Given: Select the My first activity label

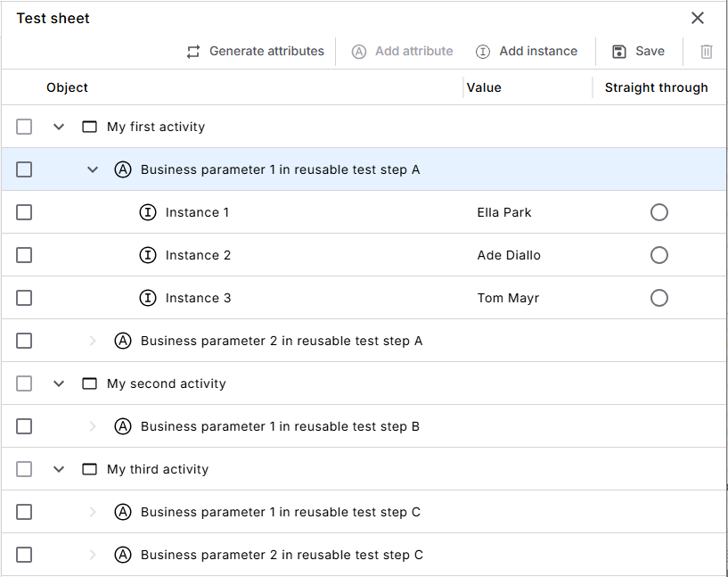Looking at the screenshot, I should pyautogui.click(x=156, y=127).
